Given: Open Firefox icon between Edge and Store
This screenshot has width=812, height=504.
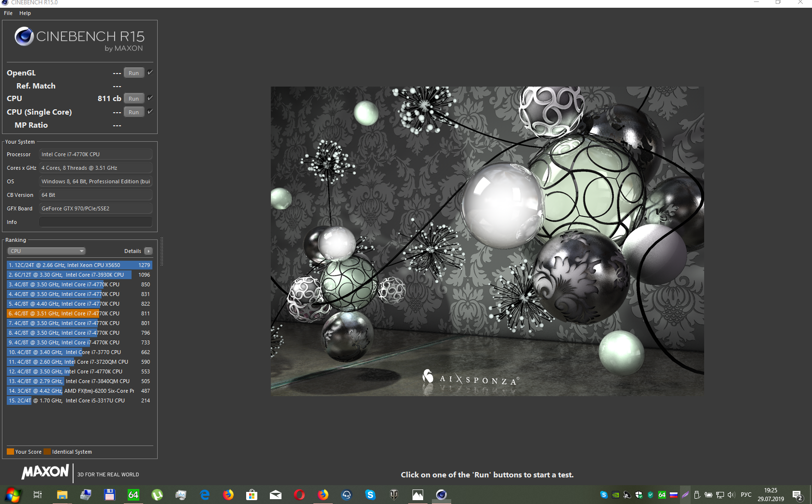Looking at the screenshot, I should [x=228, y=495].
